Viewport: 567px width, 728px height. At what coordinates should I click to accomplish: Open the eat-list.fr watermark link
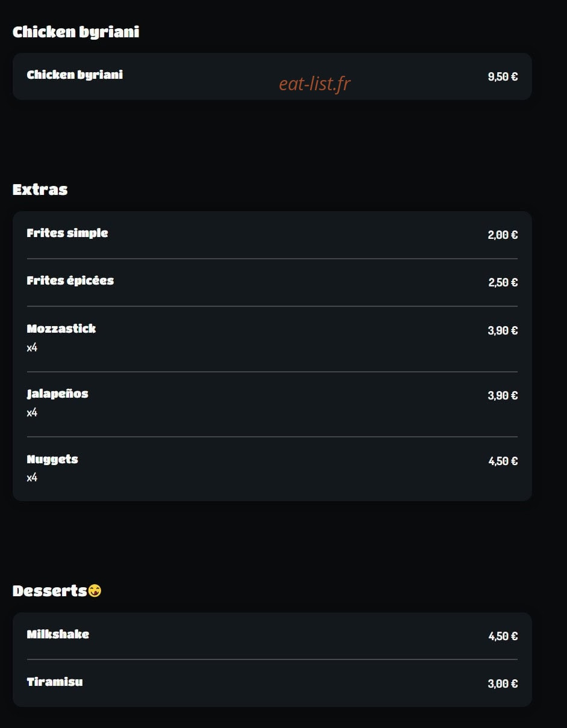click(314, 84)
